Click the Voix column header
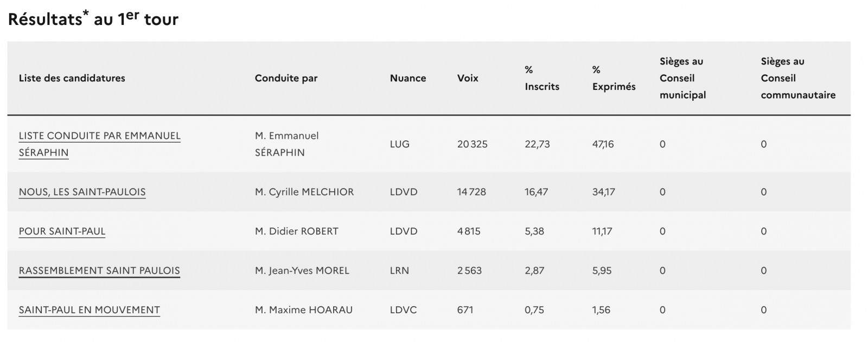The height and width of the screenshot is (342, 868). 468,78
